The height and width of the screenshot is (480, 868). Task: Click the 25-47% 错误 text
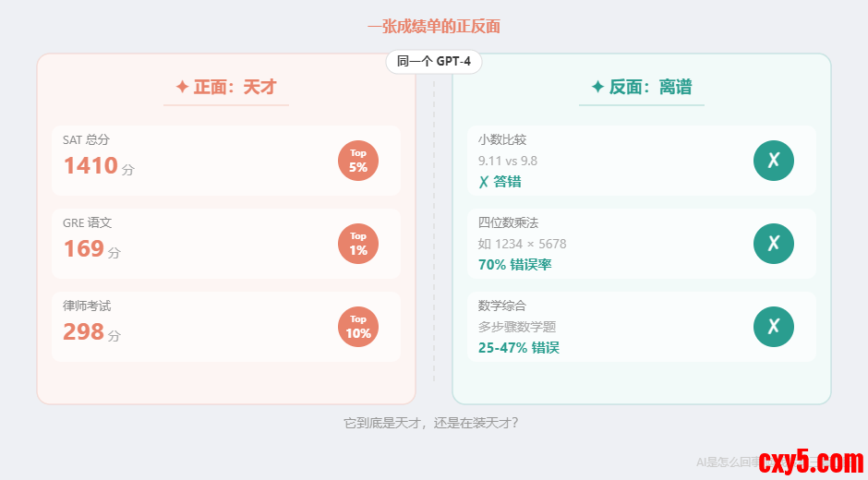click(519, 348)
